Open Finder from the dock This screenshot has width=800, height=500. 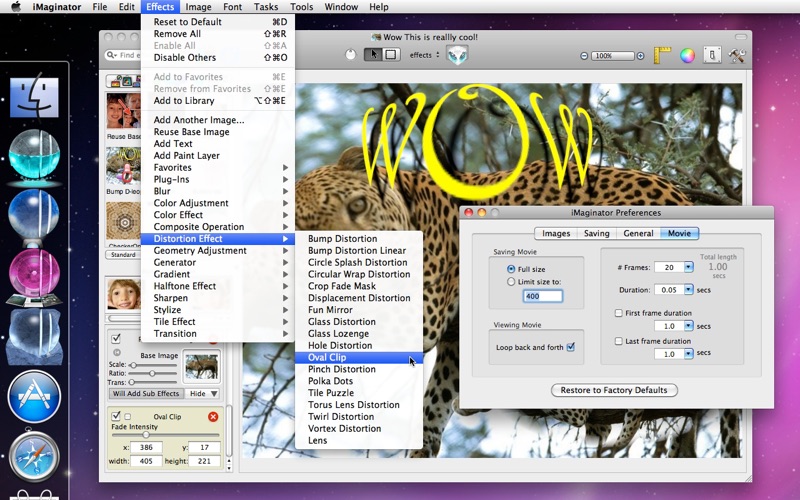pos(34,96)
